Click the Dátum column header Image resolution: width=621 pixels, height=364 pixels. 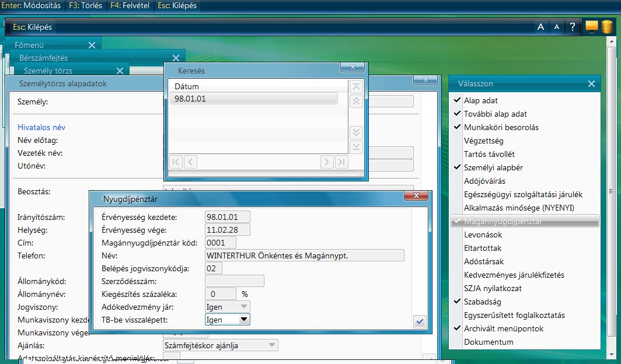[187, 86]
